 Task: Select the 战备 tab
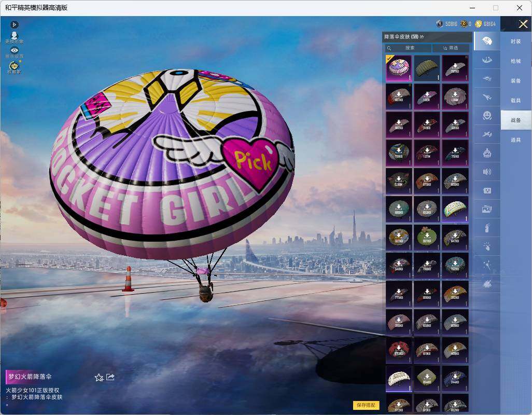pyautogui.click(x=516, y=120)
